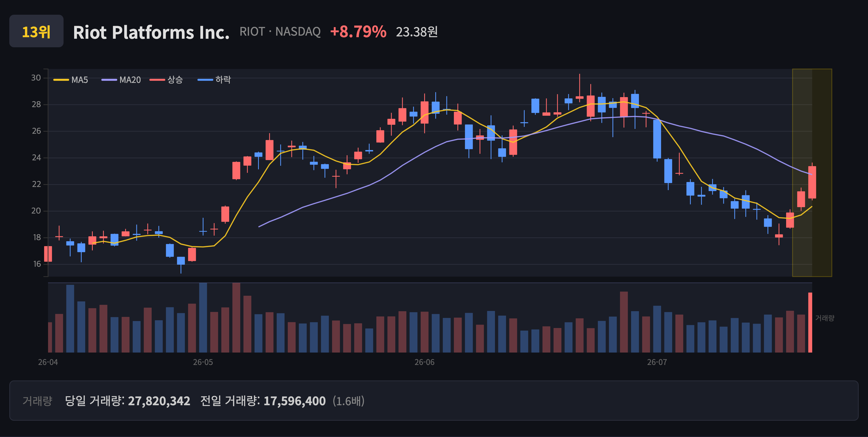Toggle the 상승 legend item

pos(166,80)
